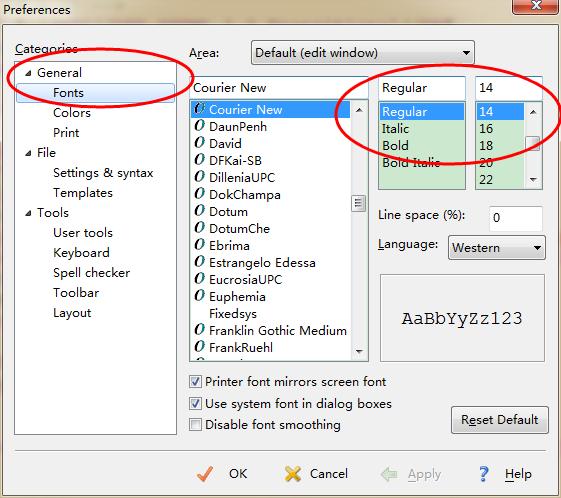Screen dimensions: 561x498
Task: Click the Reset Default button
Action: pos(499,420)
